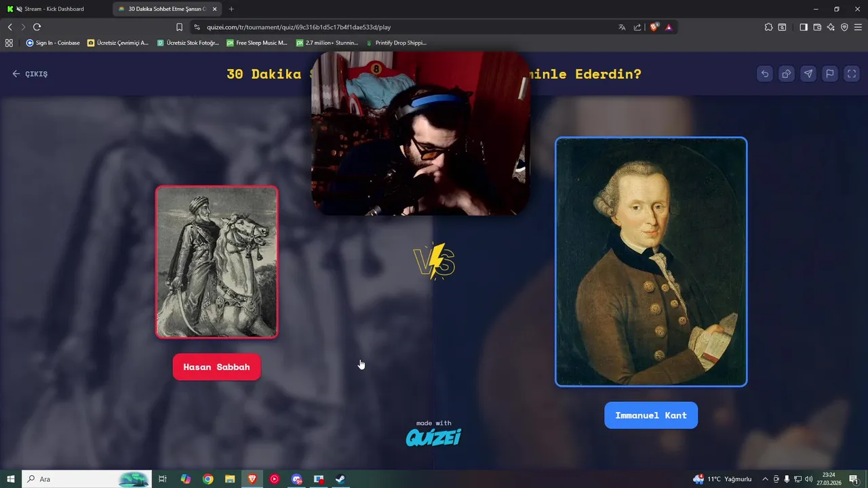This screenshot has height=488, width=868.
Task: Open the extensions puzzle icon
Action: pyautogui.click(x=768, y=27)
